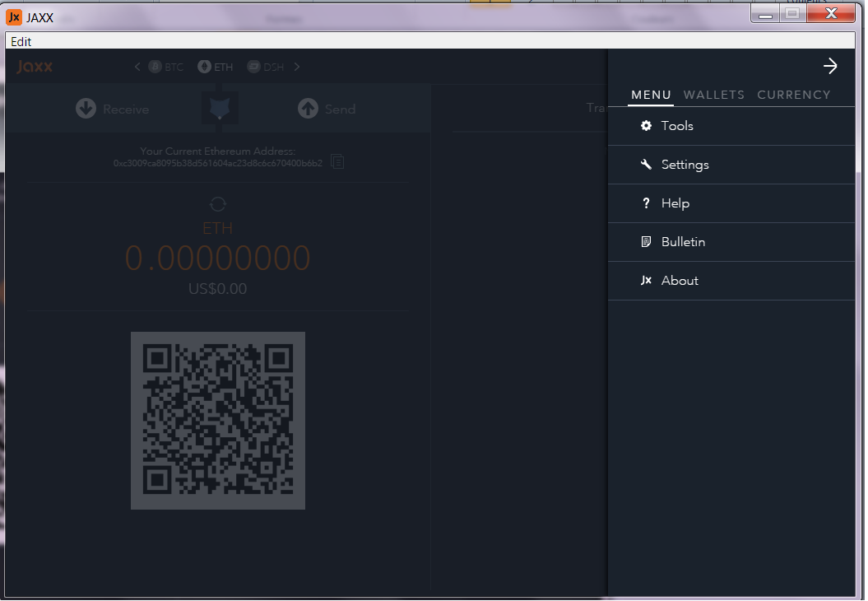Click the ShapeShift fox icon

tap(219, 107)
